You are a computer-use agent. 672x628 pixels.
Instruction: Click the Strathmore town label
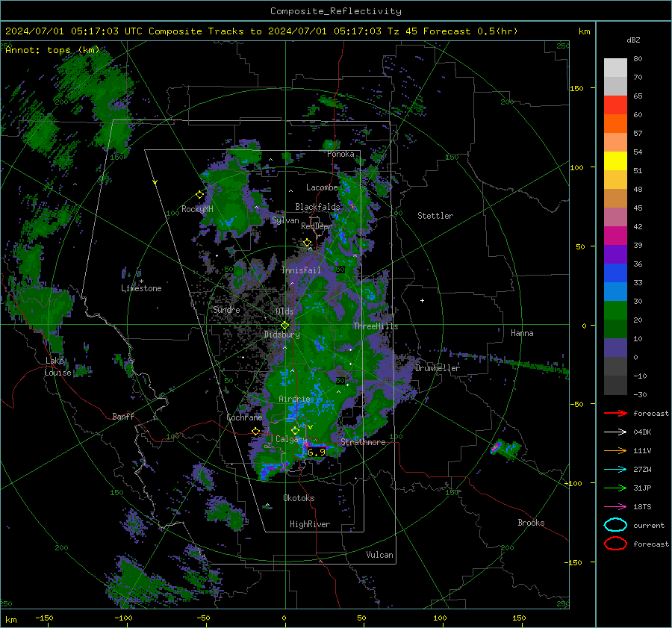coord(363,442)
